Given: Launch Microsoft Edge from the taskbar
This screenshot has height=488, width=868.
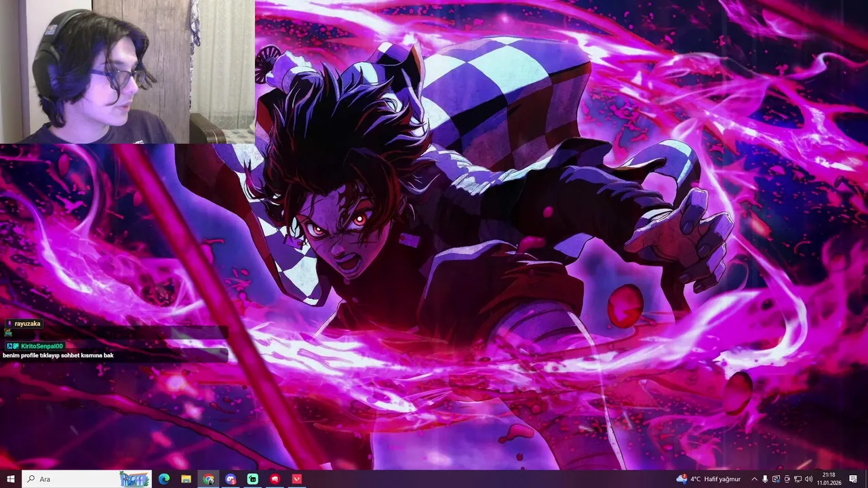Looking at the screenshot, I should tap(164, 479).
